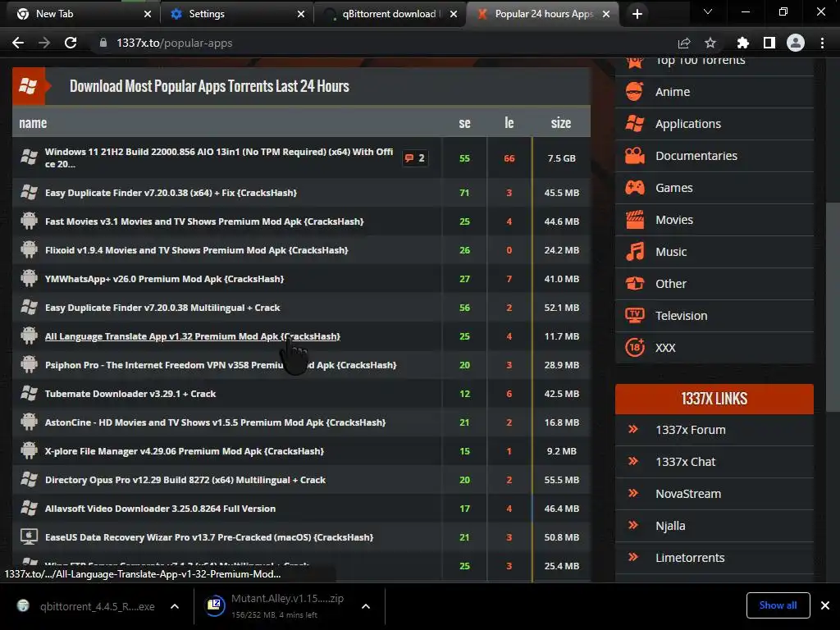Click the Movies clapperboard icon
840x630 pixels.
click(635, 220)
